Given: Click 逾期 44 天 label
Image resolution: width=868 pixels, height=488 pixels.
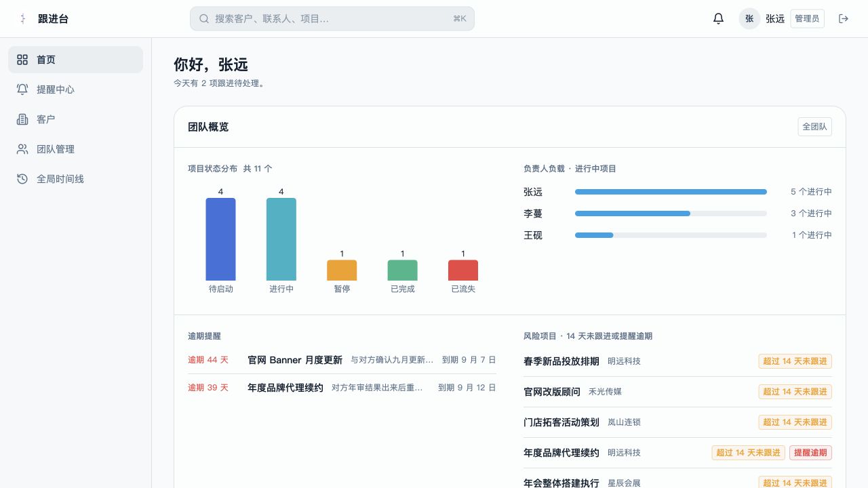Looking at the screenshot, I should pyautogui.click(x=208, y=360).
